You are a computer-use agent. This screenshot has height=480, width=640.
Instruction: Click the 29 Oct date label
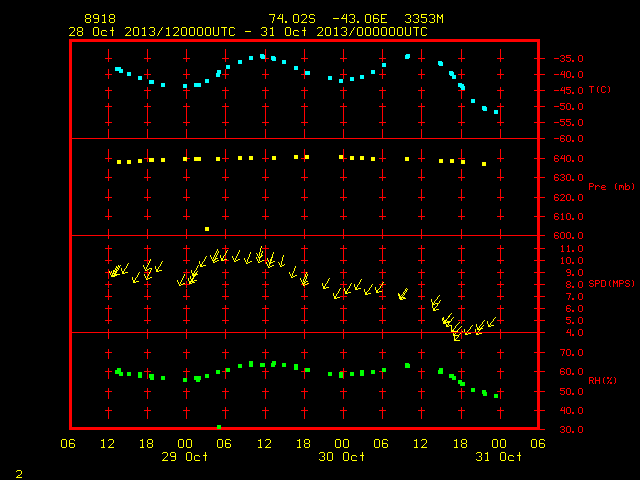click(x=184, y=457)
